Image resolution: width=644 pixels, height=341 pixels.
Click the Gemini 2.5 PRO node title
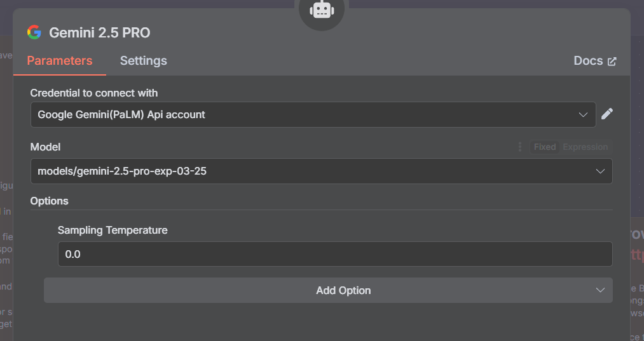pyautogui.click(x=100, y=33)
